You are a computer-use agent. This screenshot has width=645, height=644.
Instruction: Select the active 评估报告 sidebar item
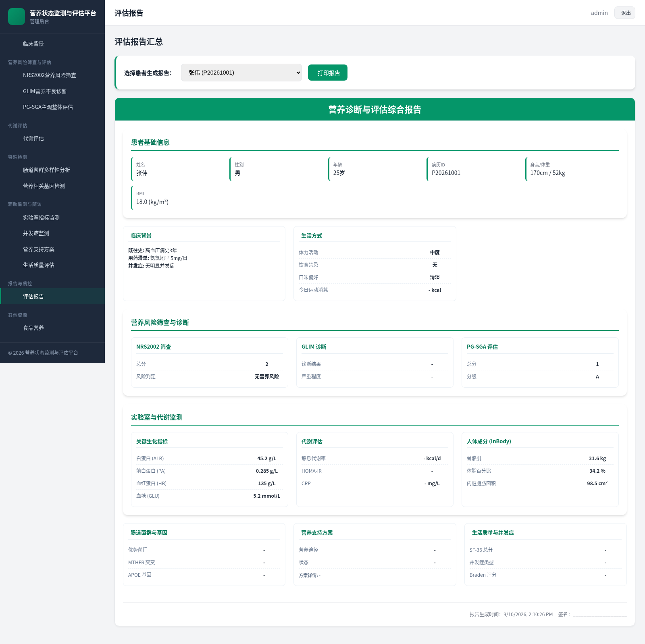52,296
